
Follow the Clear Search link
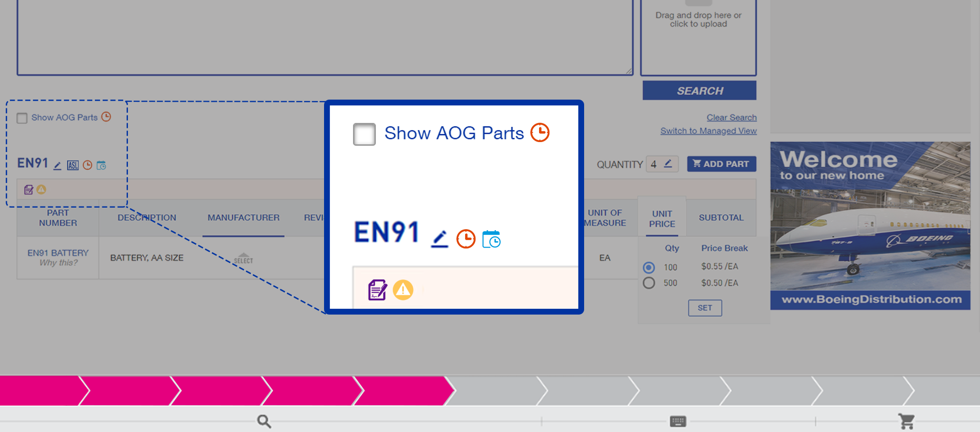pos(731,117)
